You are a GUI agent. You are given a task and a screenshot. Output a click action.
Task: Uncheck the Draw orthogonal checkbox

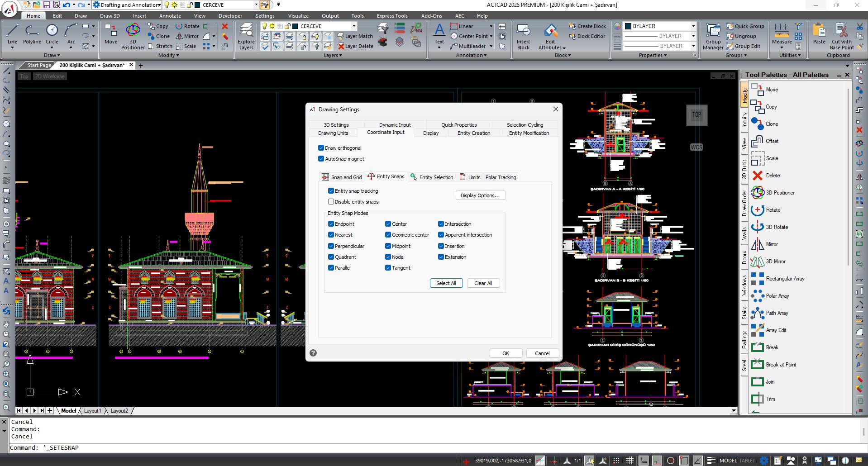click(321, 148)
